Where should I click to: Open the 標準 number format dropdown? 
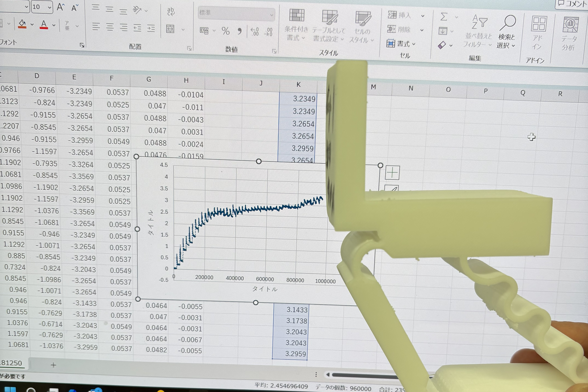pos(271,15)
